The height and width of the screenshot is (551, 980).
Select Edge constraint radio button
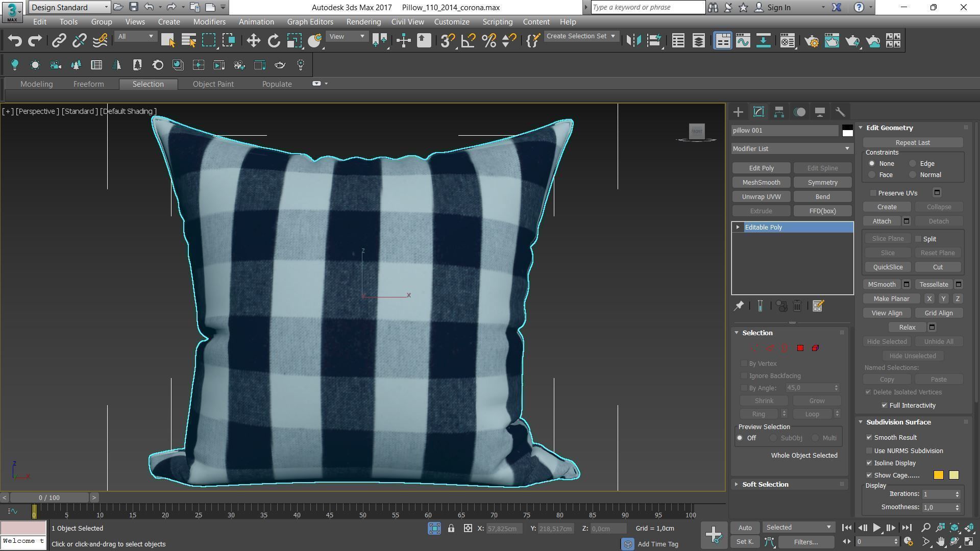click(x=913, y=164)
